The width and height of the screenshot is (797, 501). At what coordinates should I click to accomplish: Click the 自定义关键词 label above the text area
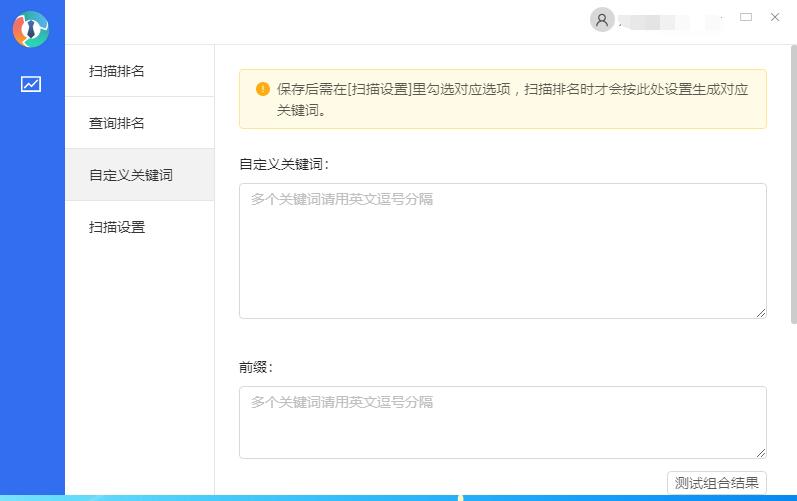[284, 163]
